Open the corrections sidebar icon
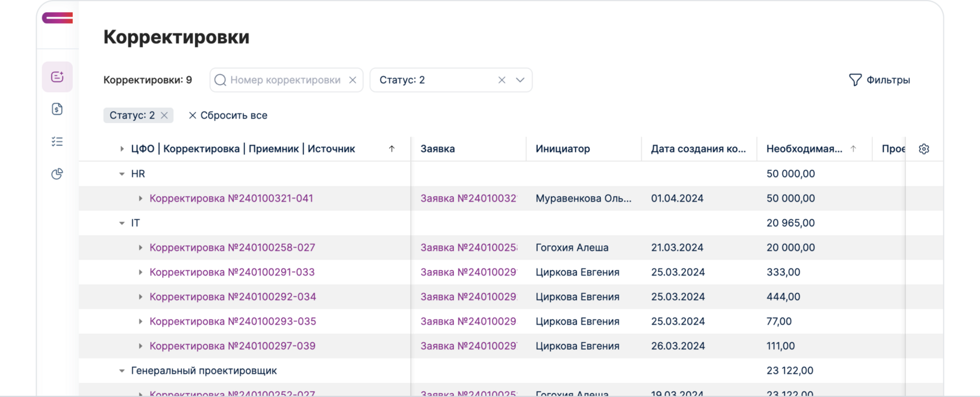The width and height of the screenshot is (980, 397). 57,77
